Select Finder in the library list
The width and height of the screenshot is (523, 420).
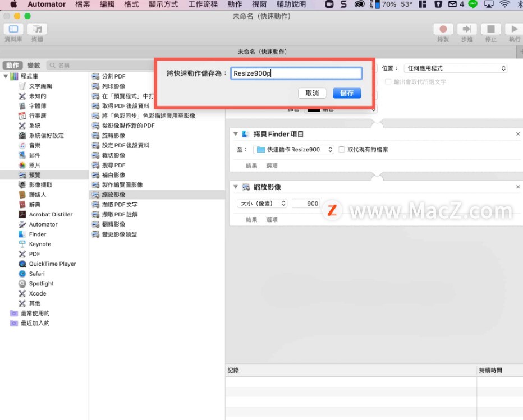38,234
